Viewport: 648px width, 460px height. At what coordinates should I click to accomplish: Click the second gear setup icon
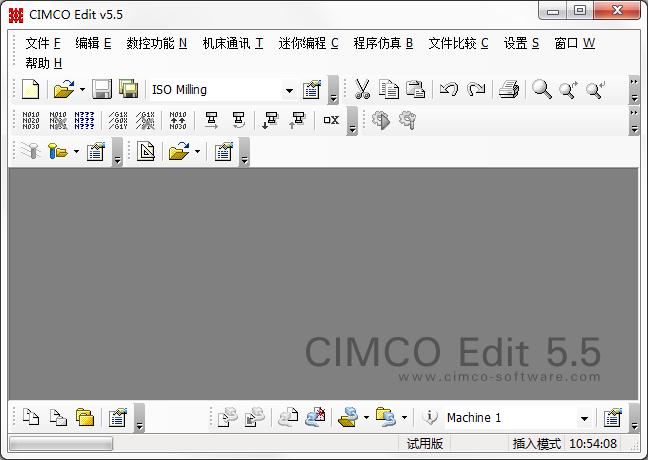coord(407,120)
